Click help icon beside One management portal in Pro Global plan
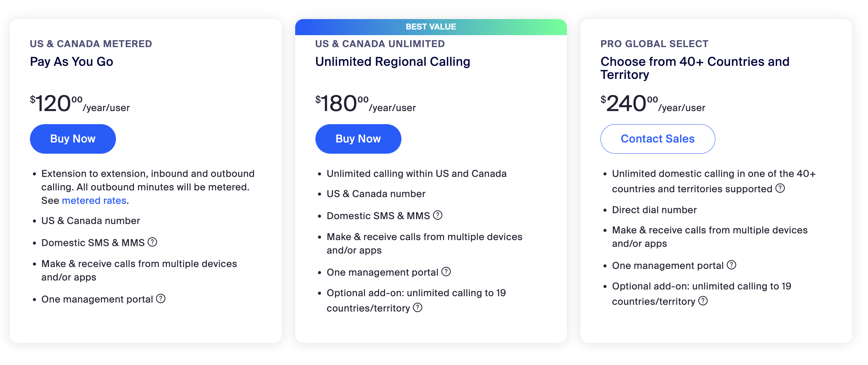This screenshot has height=365, width=868. point(731,265)
